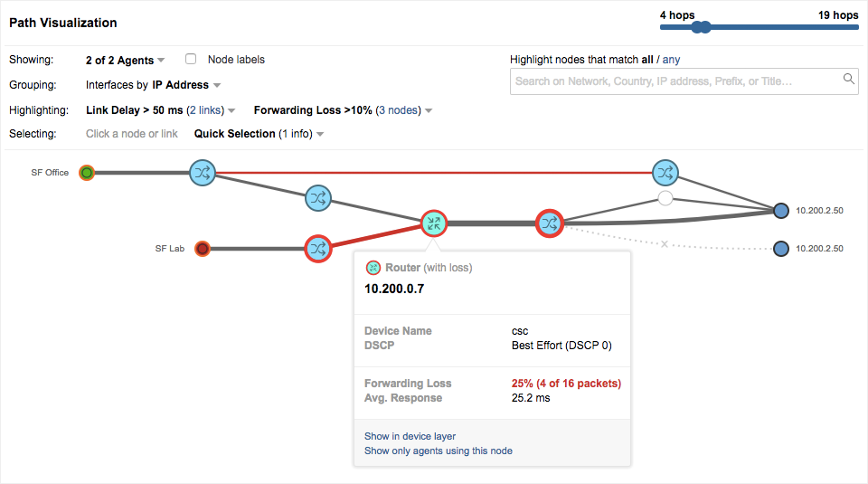Click the bottom 10.200.2.50 destination node
868x484 pixels.
(781, 248)
